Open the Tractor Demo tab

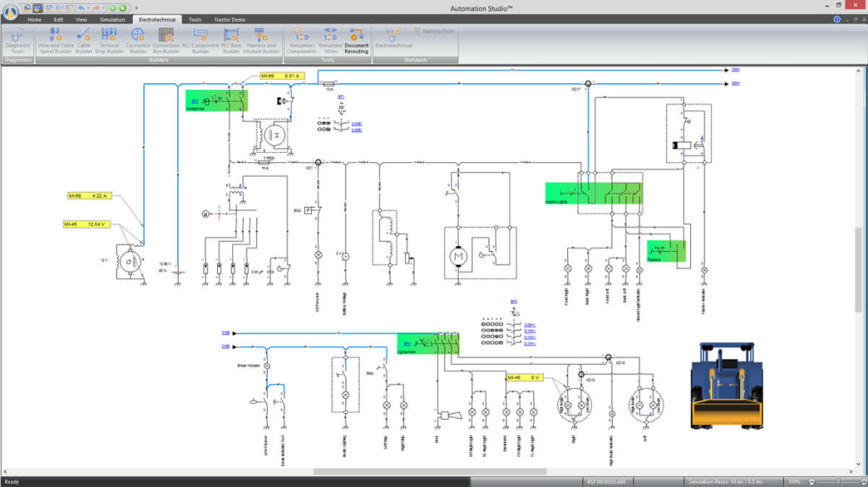coord(229,20)
